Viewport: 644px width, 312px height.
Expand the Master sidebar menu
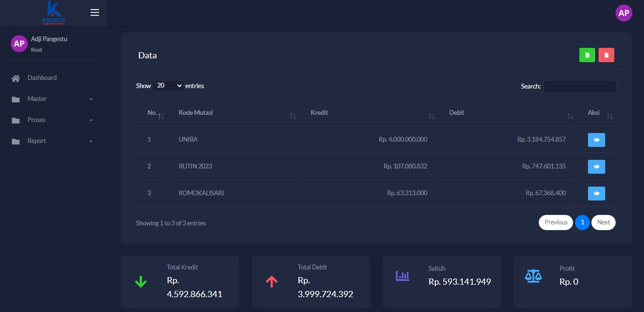[52, 99]
